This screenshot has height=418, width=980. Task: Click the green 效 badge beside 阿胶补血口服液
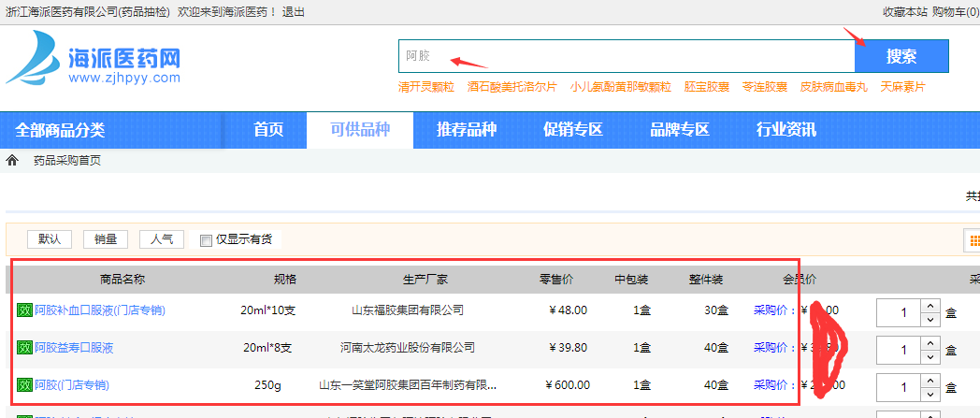point(23,310)
